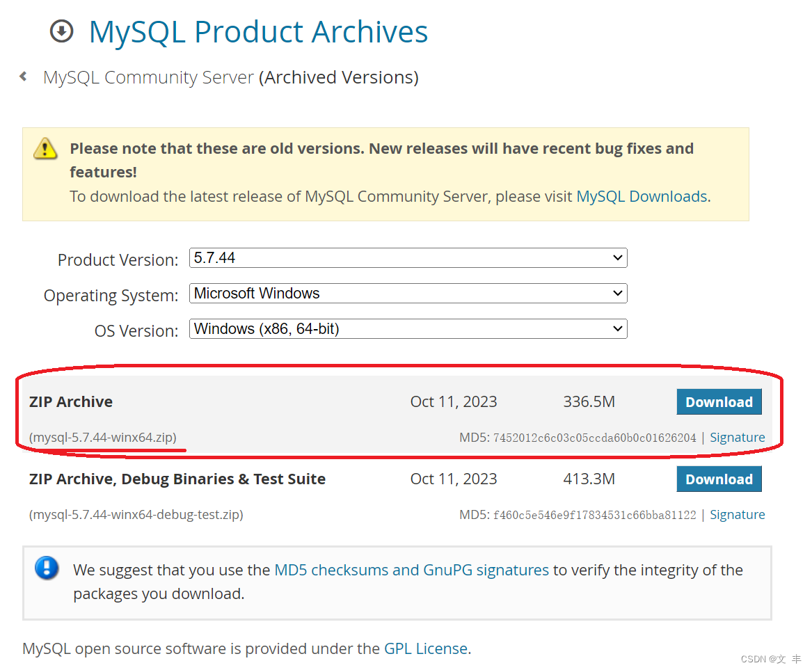Image resolution: width=812 pixels, height=670 pixels.
Task: Click the MD5 hash of debug-test archive
Action: pyautogui.click(x=594, y=516)
